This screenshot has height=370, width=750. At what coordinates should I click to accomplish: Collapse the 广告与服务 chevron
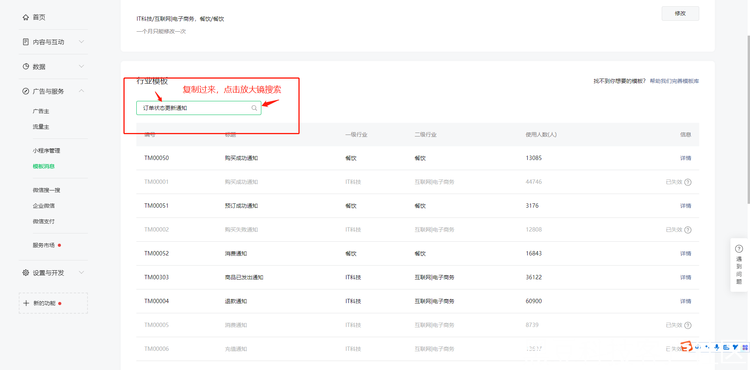[x=81, y=91]
